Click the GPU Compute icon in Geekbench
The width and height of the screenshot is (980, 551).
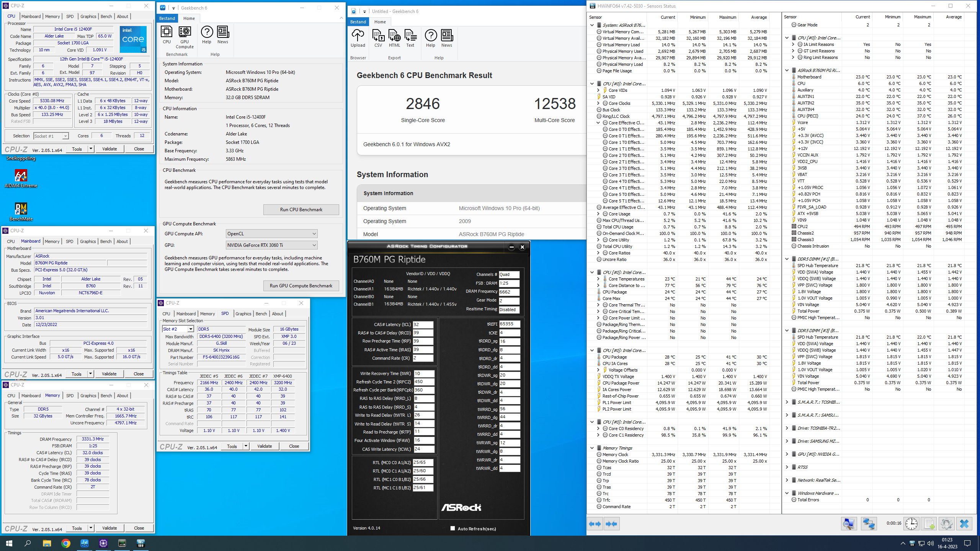click(185, 37)
